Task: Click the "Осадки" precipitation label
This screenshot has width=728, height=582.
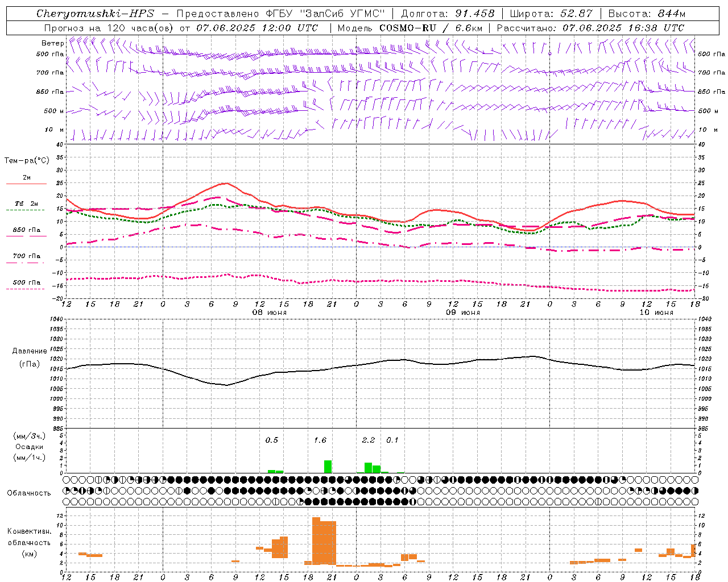Action: pos(30,447)
